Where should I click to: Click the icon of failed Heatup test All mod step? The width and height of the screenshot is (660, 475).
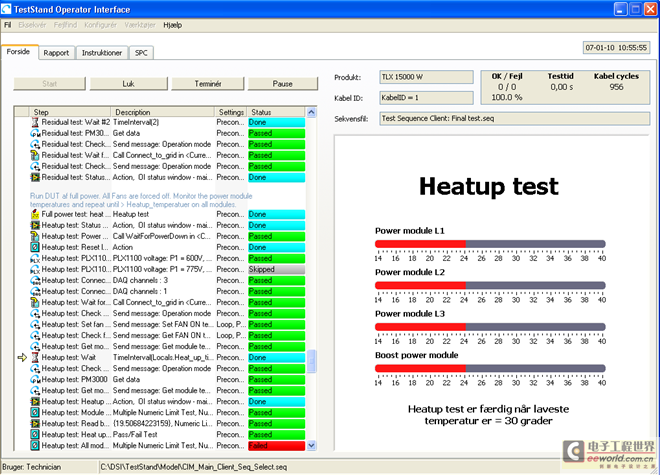(x=35, y=446)
